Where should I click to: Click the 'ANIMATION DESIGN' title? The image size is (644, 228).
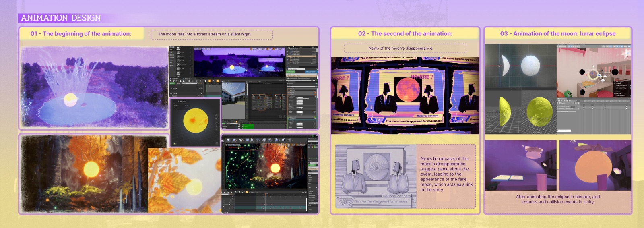point(61,18)
